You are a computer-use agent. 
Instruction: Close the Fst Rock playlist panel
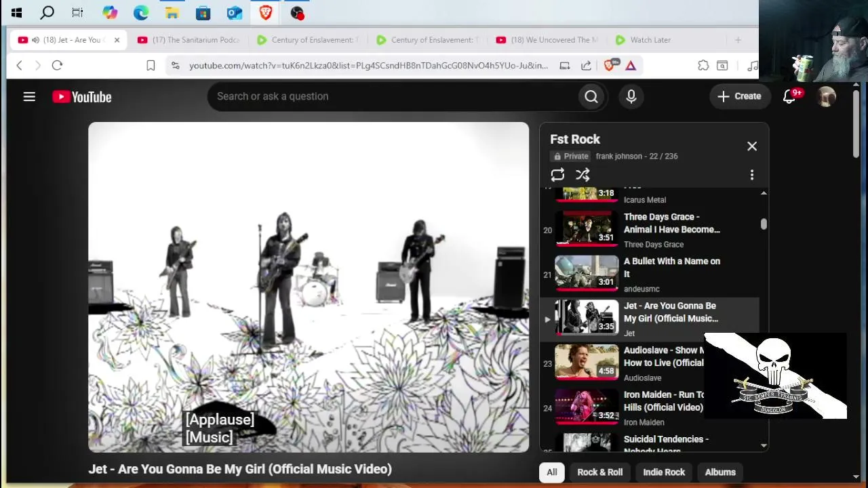pyautogui.click(x=752, y=146)
